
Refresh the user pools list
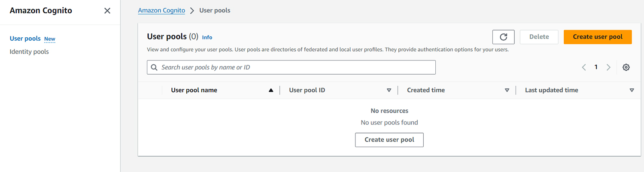click(504, 37)
